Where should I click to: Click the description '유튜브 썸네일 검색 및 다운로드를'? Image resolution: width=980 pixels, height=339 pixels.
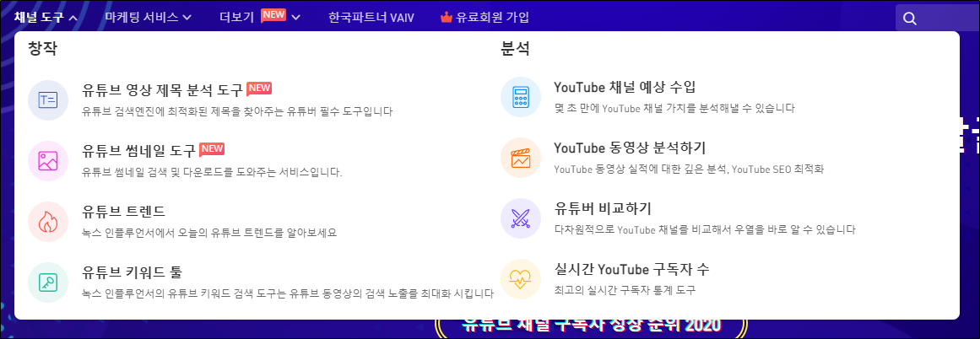point(158,172)
